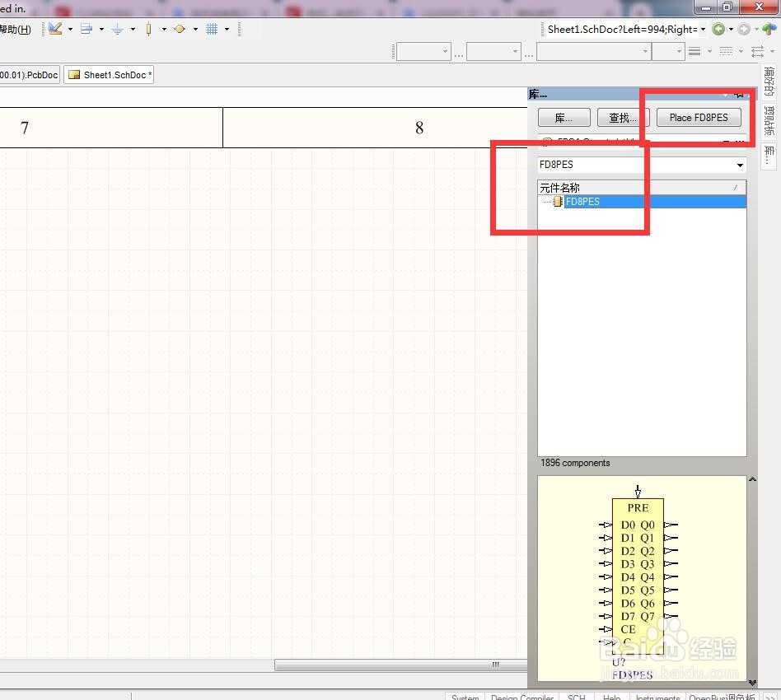Click the grids icon in toolbar
Viewport: 781px width, 700px height.
pos(212,30)
